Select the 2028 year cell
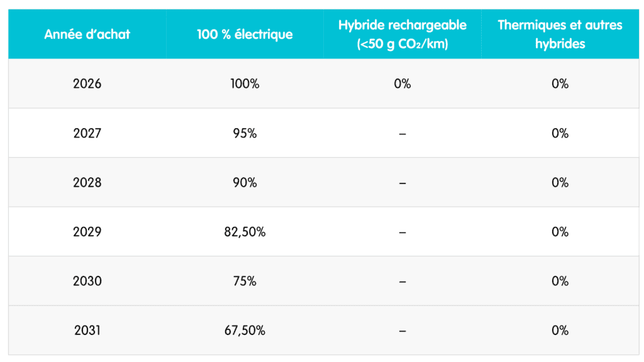Screen dimensions: 644x362 87,182
